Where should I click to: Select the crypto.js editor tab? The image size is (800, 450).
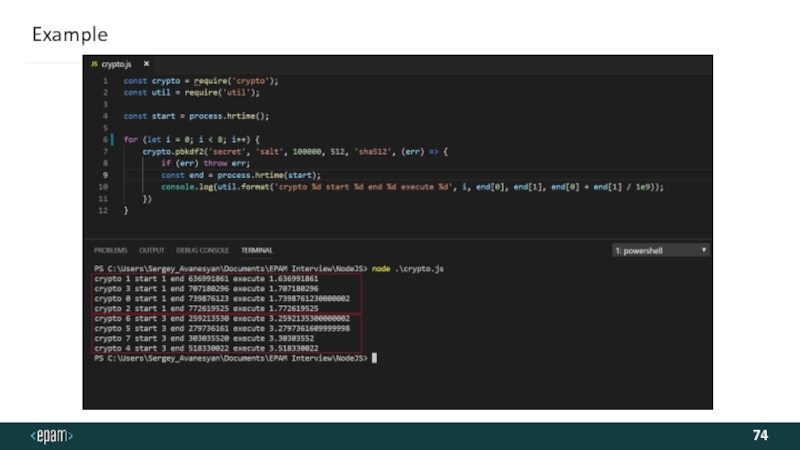pos(116,64)
